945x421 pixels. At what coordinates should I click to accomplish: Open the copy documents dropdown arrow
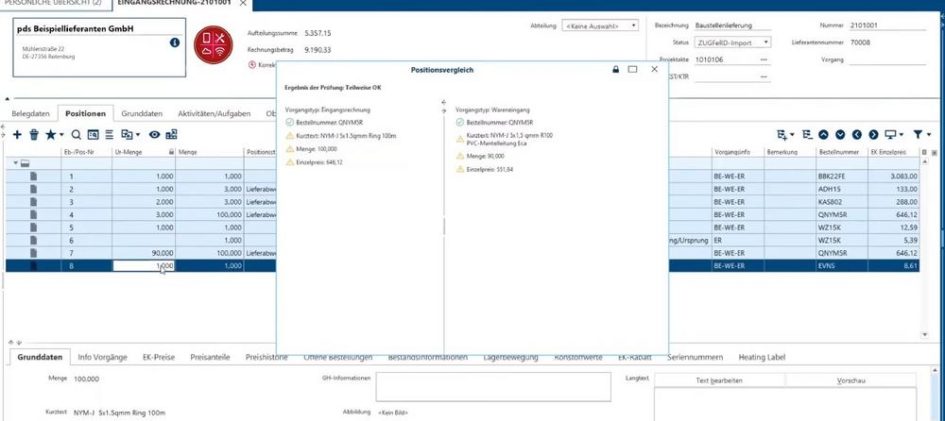[137, 136]
